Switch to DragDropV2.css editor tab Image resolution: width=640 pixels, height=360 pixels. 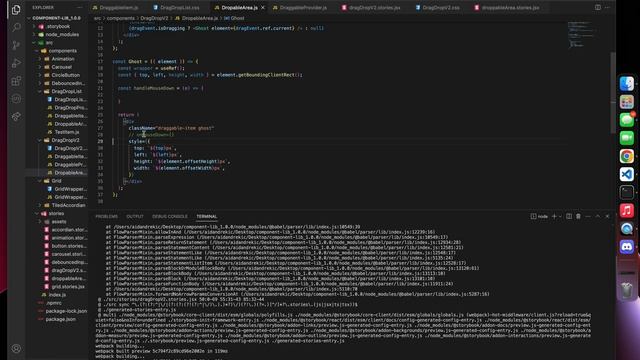[x=441, y=7]
